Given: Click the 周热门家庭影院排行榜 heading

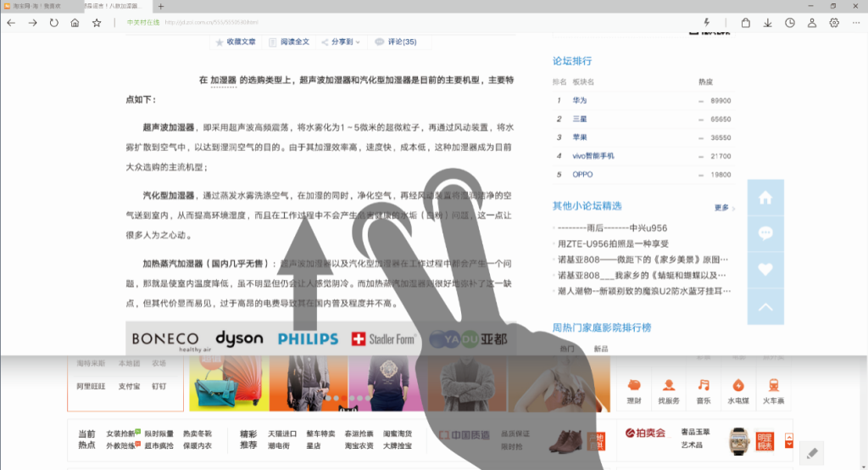Looking at the screenshot, I should [x=602, y=327].
